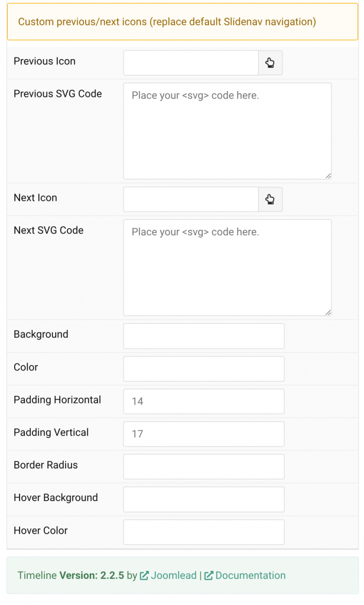Select the Color input field

[203, 369]
